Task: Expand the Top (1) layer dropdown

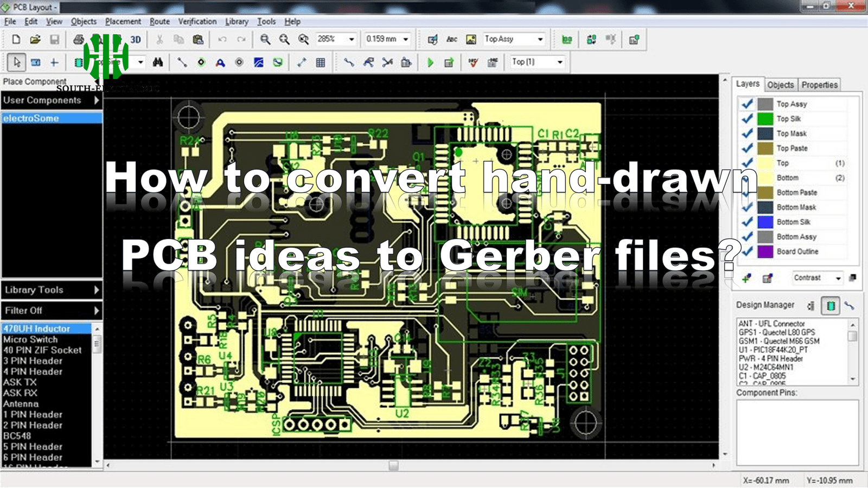Action: (560, 62)
